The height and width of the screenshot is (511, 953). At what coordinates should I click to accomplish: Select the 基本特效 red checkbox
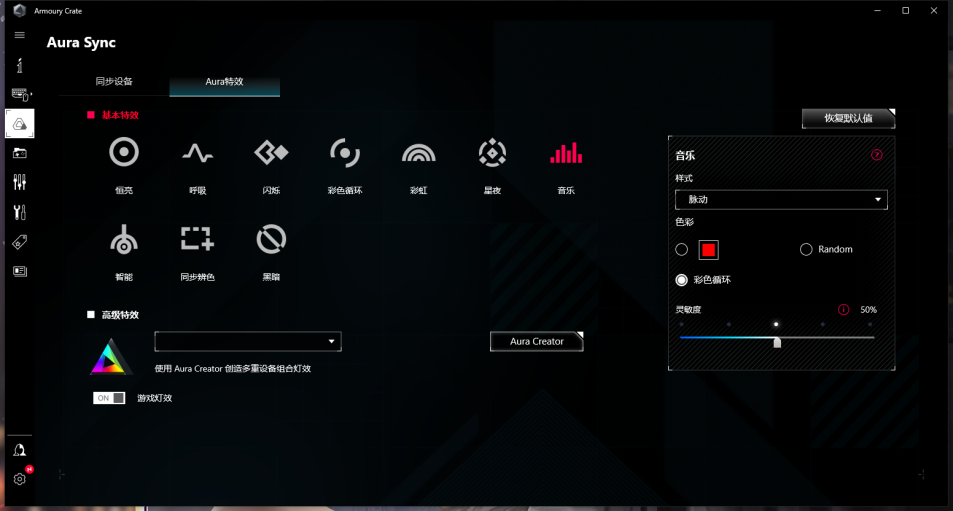[x=91, y=115]
